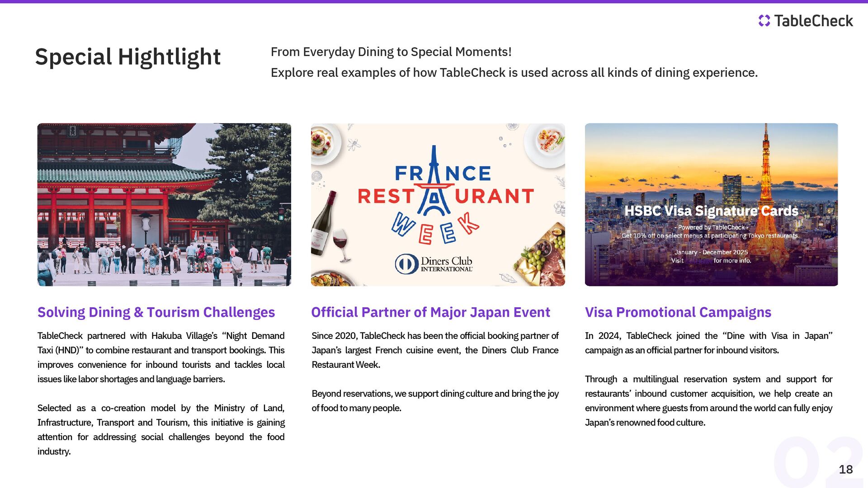Screen dimensions: 868x488
Task: Click the Hakuba Village Night Demand Taxi paragraph
Action: pyautogui.click(x=161, y=357)
